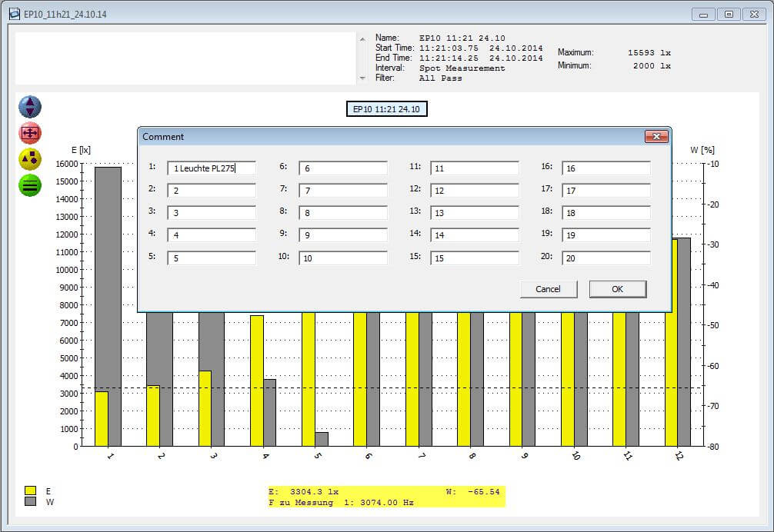Click the green horizontal lines icon
774x532 pixels.
click(30, 185)
